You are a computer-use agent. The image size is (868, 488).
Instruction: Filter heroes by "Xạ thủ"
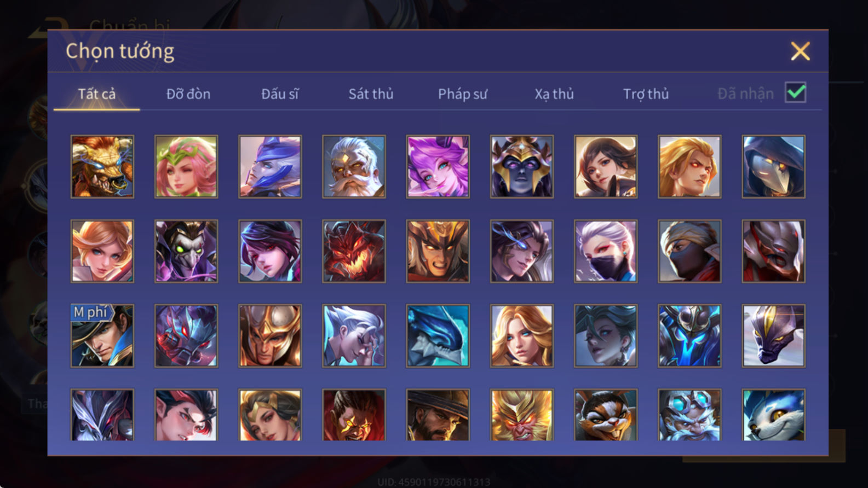coord(554,94)
